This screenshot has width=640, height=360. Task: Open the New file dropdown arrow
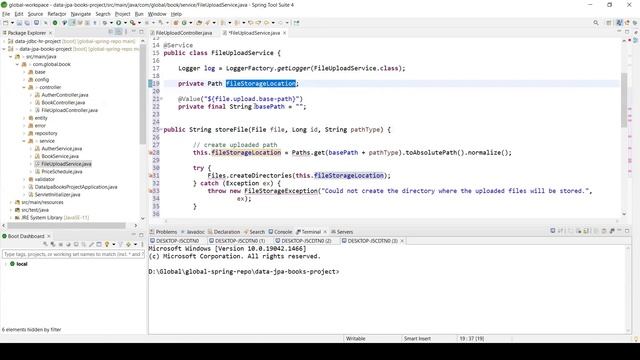click(12, 23)
